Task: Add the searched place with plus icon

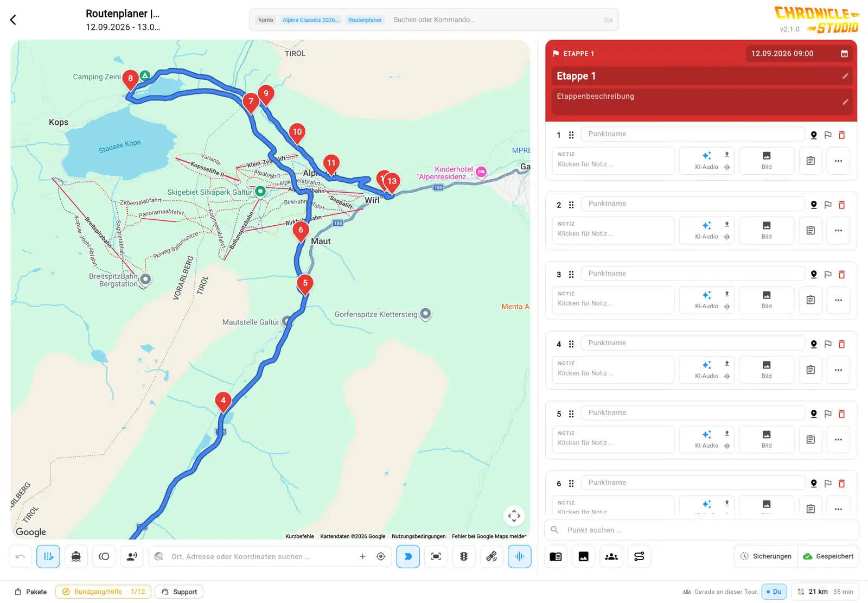Action: click(362, 557)
